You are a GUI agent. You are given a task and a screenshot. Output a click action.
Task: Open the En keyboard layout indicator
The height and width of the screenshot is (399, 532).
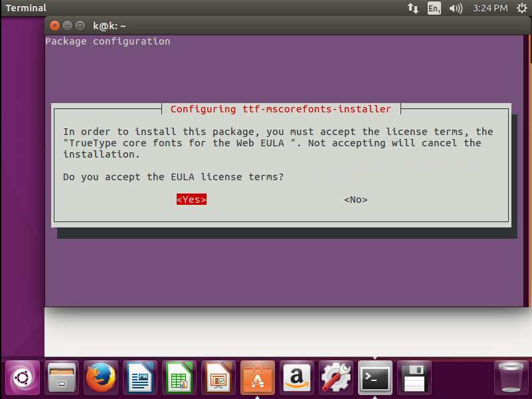click(434, 8)
